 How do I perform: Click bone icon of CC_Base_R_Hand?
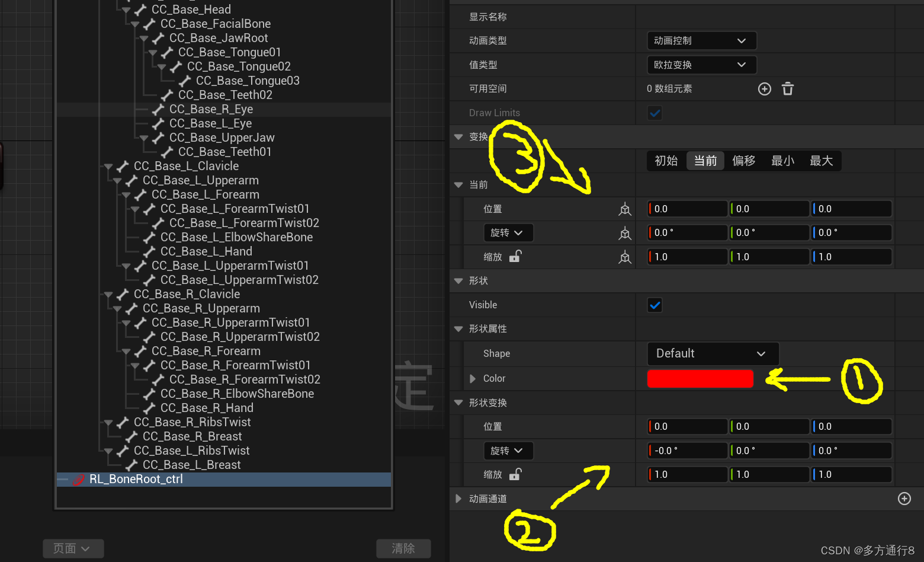pos(149,408)
